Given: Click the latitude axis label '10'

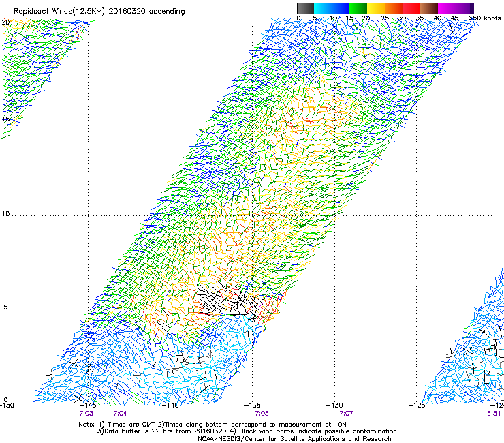Looking at the screenshot, I should (5, 214).
